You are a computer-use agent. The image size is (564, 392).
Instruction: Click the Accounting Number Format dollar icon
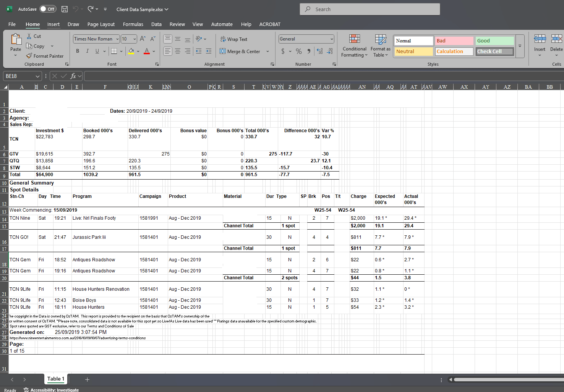coord(283,51)
